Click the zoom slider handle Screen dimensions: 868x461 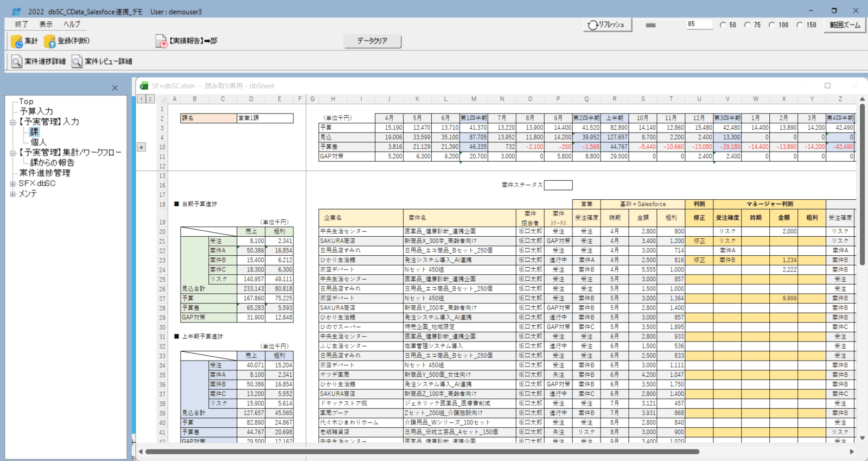click(x=650, y=25)
